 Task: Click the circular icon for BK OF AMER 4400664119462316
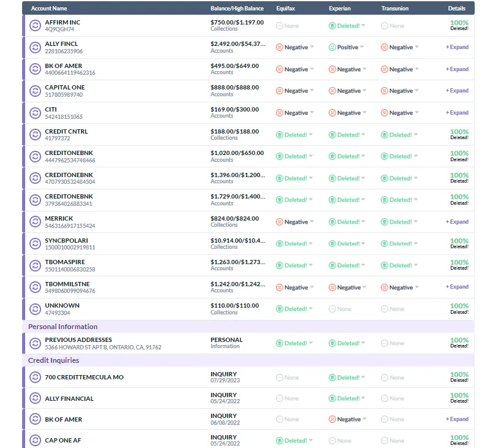pos(35,69)
